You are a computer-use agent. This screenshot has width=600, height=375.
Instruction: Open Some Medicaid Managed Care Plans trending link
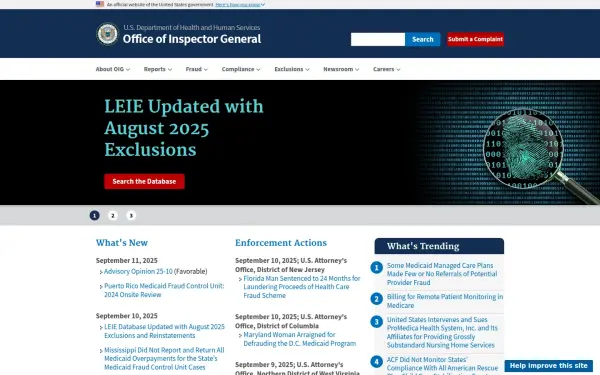(x=442, y=274)
